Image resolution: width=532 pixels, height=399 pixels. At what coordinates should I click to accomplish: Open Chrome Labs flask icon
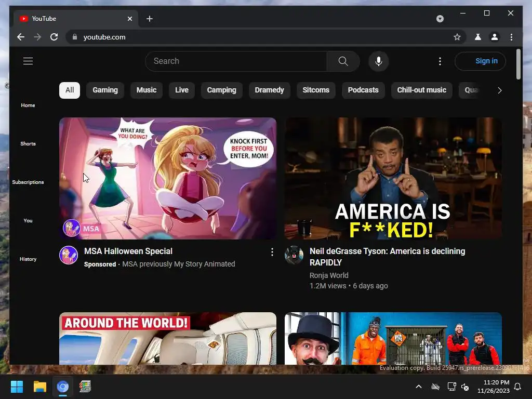[x=478, y=37]
